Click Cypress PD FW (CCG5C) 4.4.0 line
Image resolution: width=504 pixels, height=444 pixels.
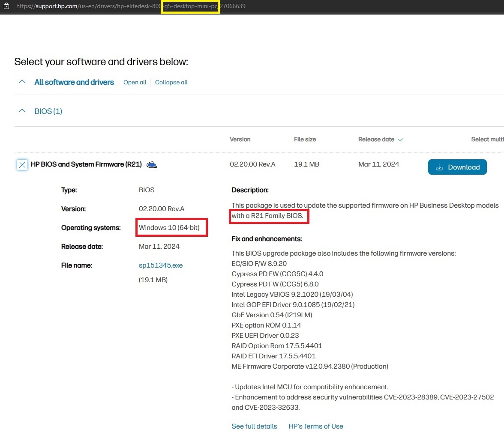click(x=277, y=274)
